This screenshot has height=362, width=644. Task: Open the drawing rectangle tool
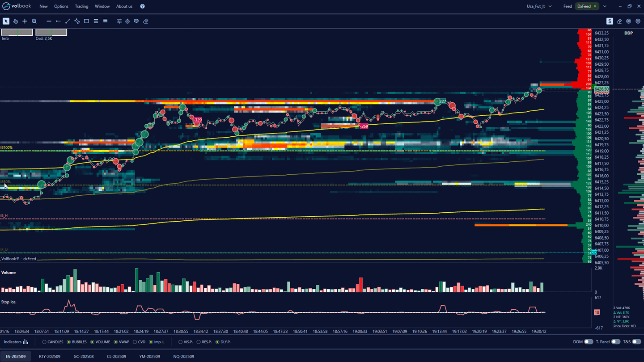[86, 21]
